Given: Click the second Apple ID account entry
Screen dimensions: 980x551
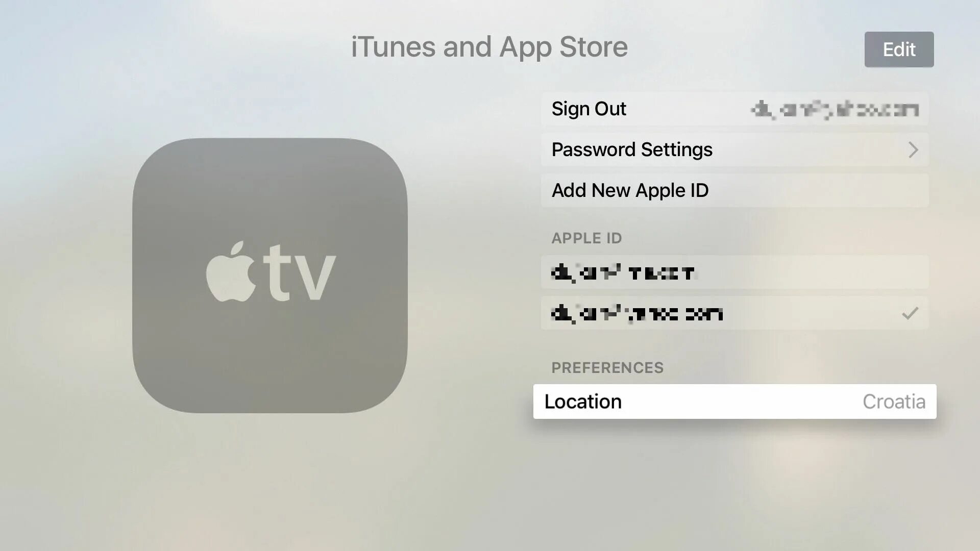Looking at the screenshot, I should (x=734, y=313).
